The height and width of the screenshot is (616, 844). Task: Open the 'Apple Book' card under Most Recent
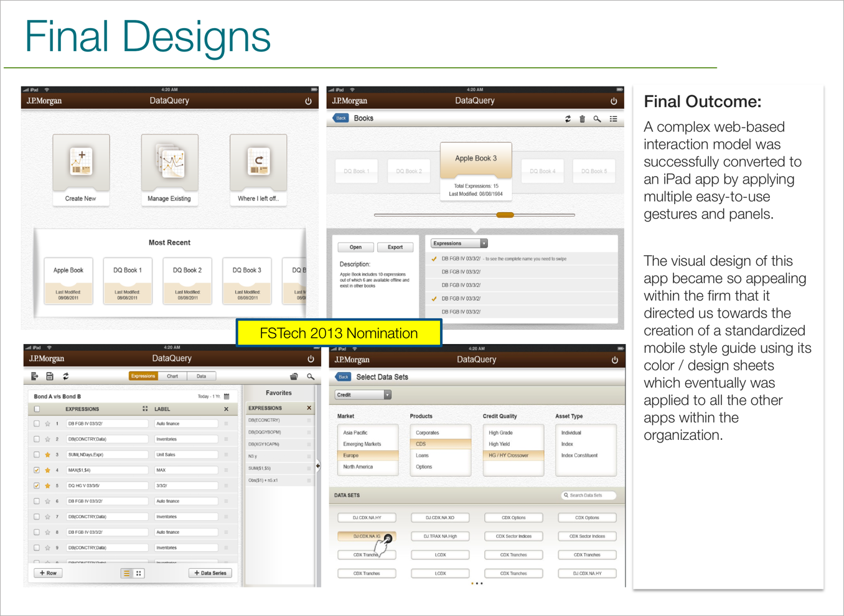click(68, 281)
